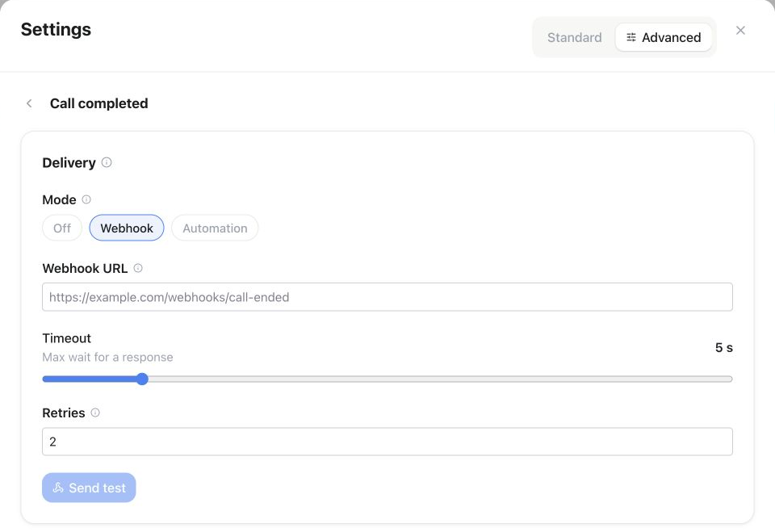Click the 'Call completed' heading
Image resolution: width=775 pixels, height=532 pixels.
pyautogui.click(x=98, y=103)
